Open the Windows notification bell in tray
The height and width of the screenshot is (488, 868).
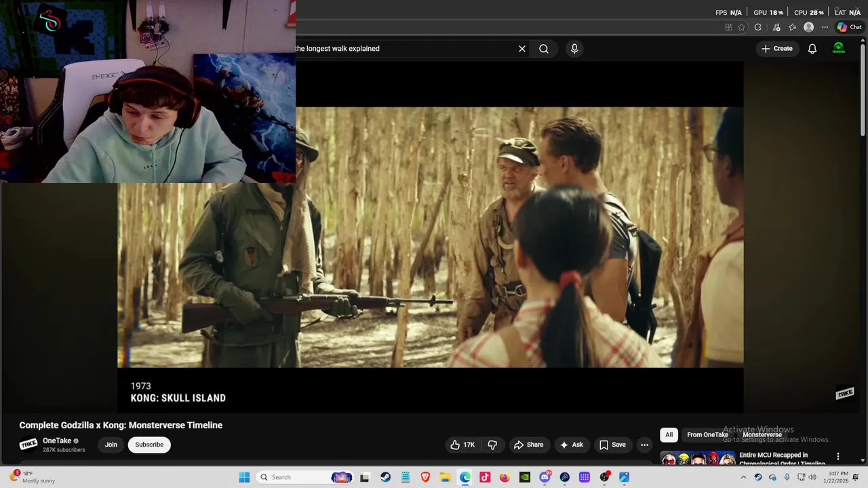(856, 477)
